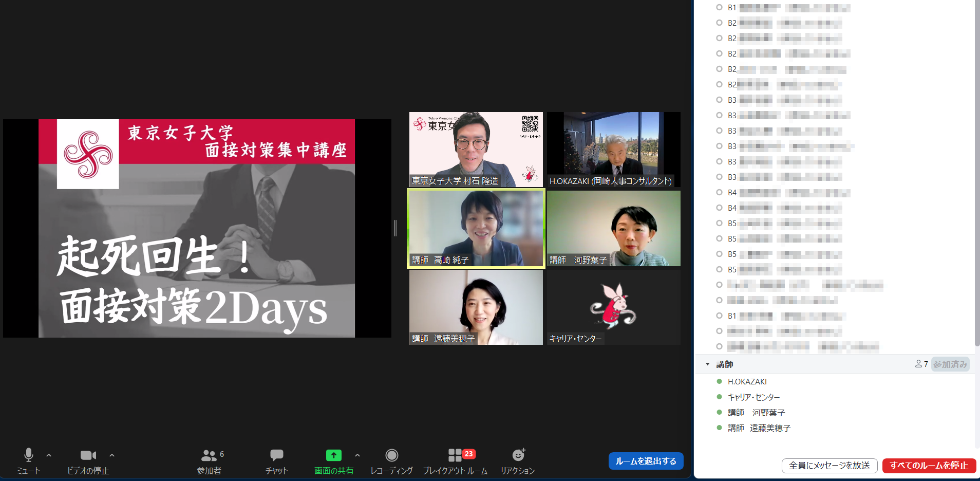Viewport: 980px width, 481px height.
Task: Mute the microphone
Action: pos(29,455)
